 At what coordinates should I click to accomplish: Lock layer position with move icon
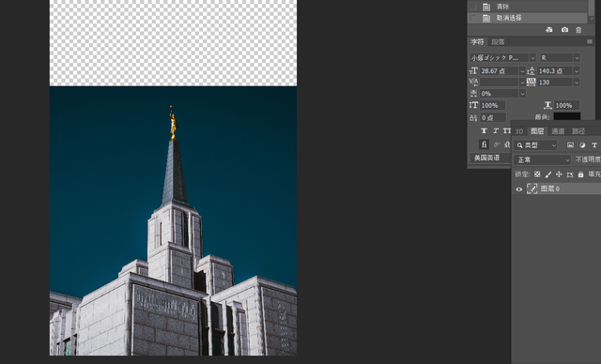559,174
